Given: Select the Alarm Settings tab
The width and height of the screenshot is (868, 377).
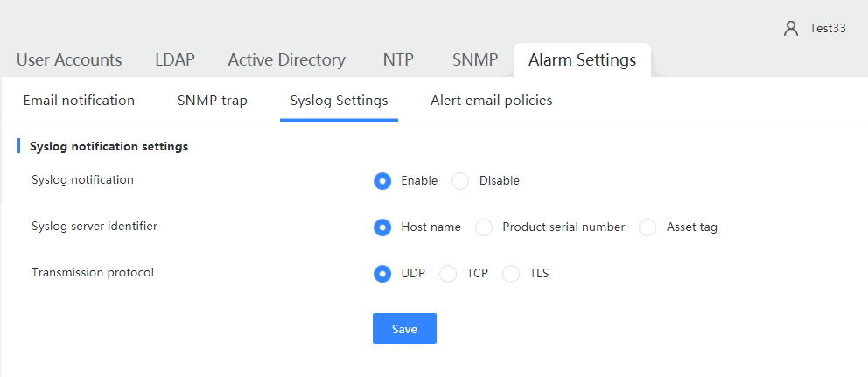Looking at the screenshot, I should 582,59.
